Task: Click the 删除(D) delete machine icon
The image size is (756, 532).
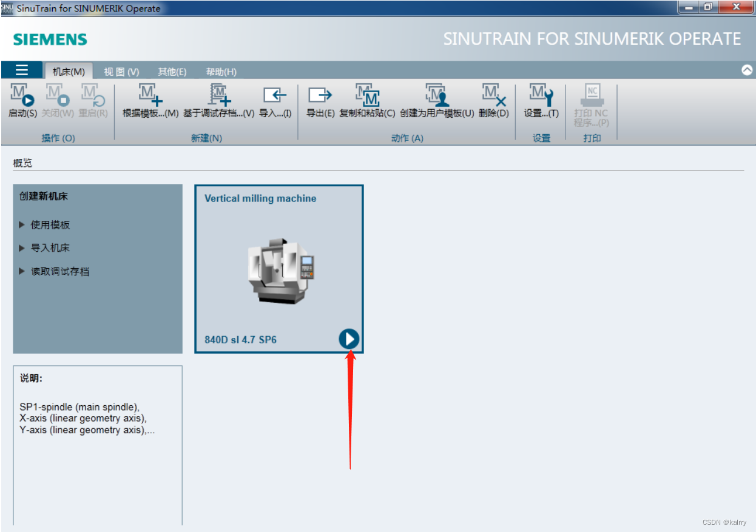Action: point(494,96)
